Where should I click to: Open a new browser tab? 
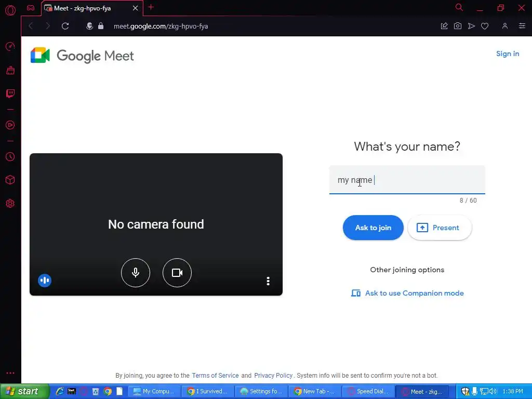coord(151,7)
